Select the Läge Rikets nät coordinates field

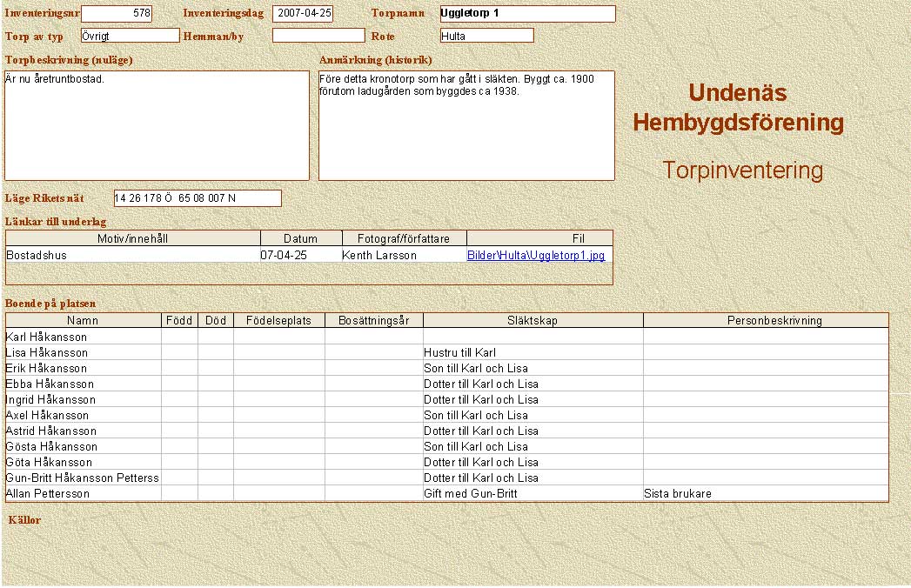[x=198, y=198]
